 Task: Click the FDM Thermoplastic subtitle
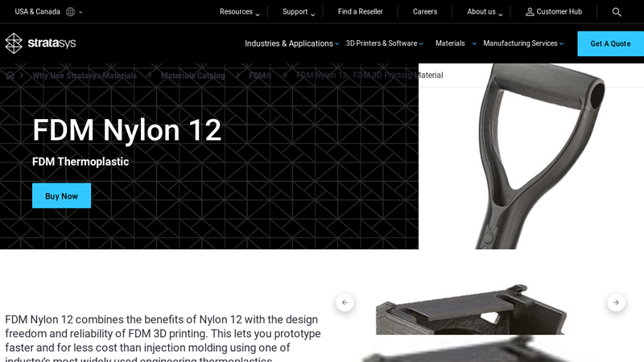pos(80,162)
